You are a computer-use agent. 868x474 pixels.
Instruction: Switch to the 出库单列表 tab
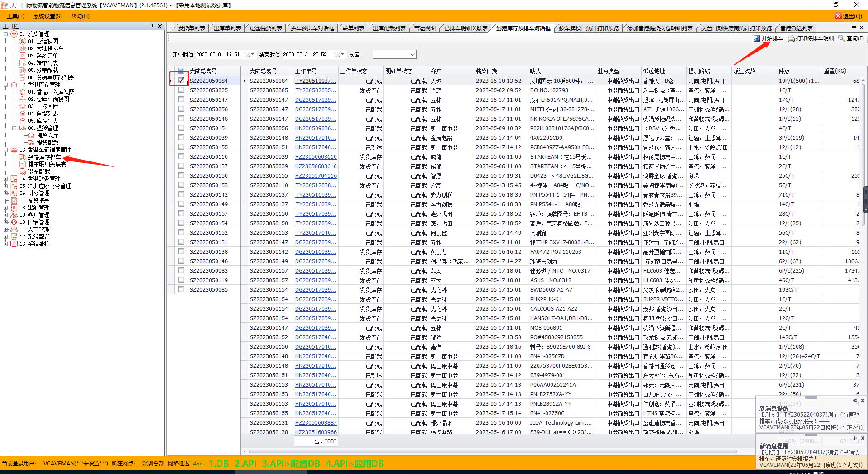(227, 28)
